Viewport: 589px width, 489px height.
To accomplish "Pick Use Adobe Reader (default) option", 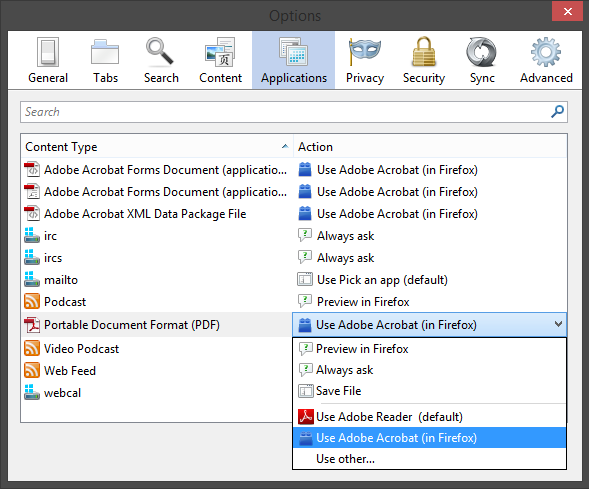I will (429, 417).
